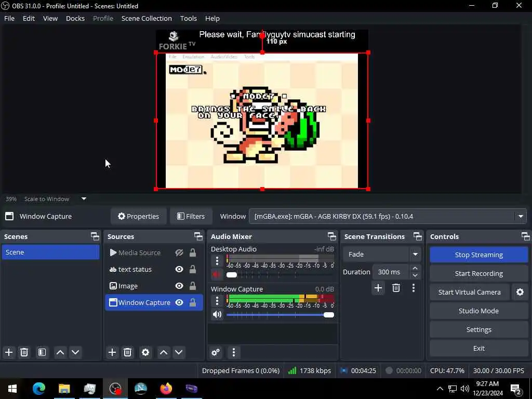Click the Exit button in Controls
This screenshot has height=399, width=532.
478,348
